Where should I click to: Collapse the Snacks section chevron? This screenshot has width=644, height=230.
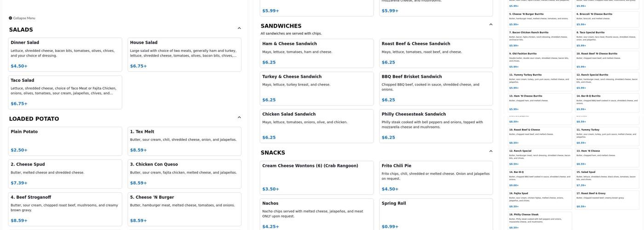(x=491, y=151)
